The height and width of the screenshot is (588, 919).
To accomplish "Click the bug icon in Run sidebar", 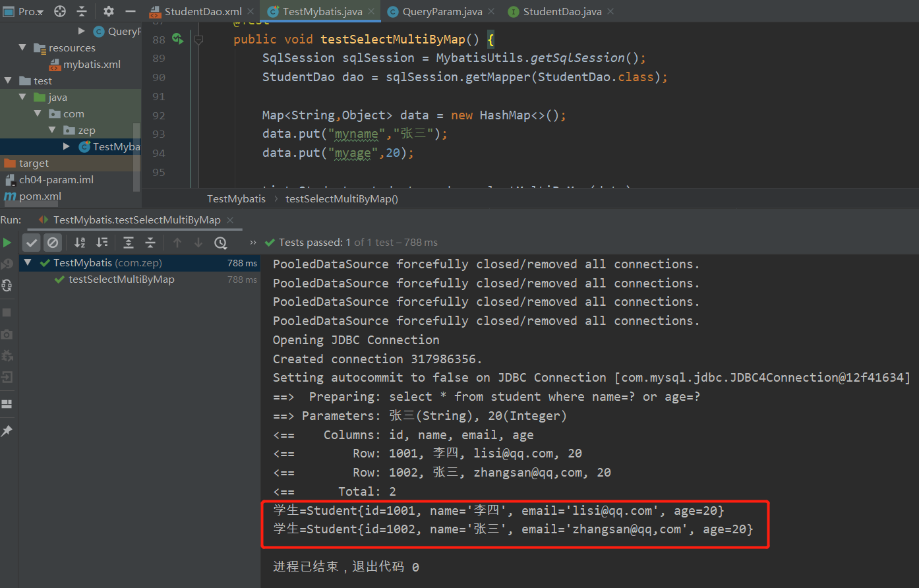I will [7, 356].
